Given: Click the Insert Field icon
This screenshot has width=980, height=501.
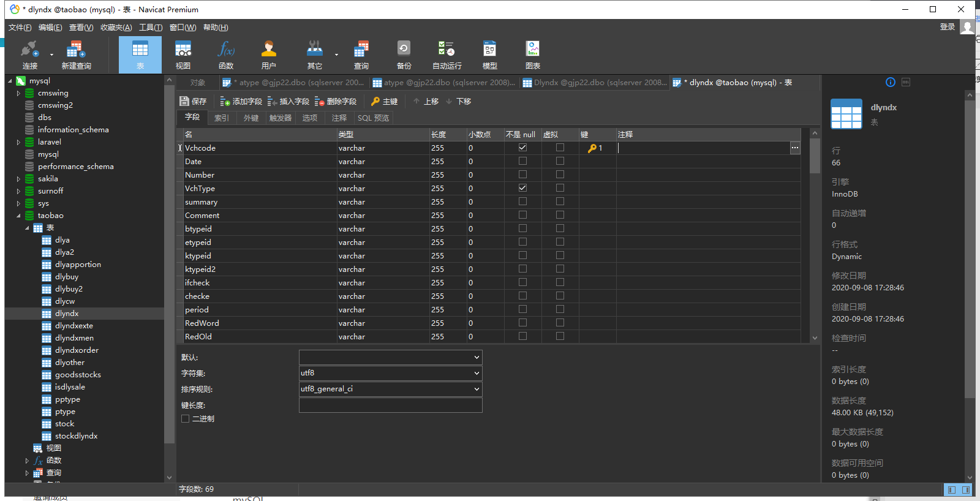Looking at the screenshot, I should pos(272,101).
